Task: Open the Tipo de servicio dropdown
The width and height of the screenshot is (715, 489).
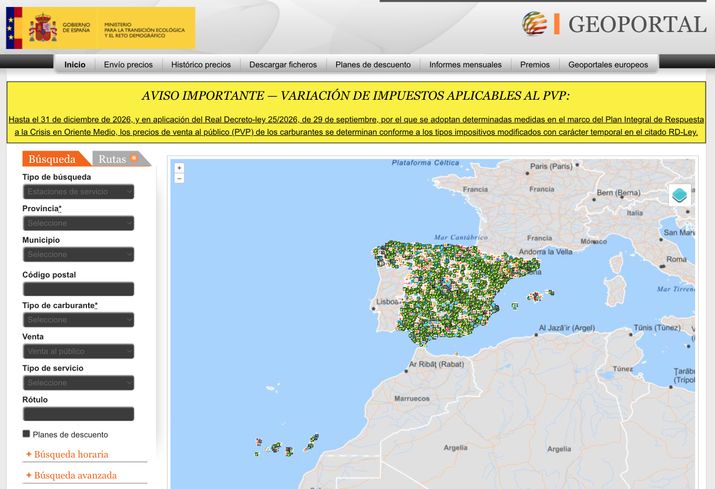Action: tap(78, 383)
